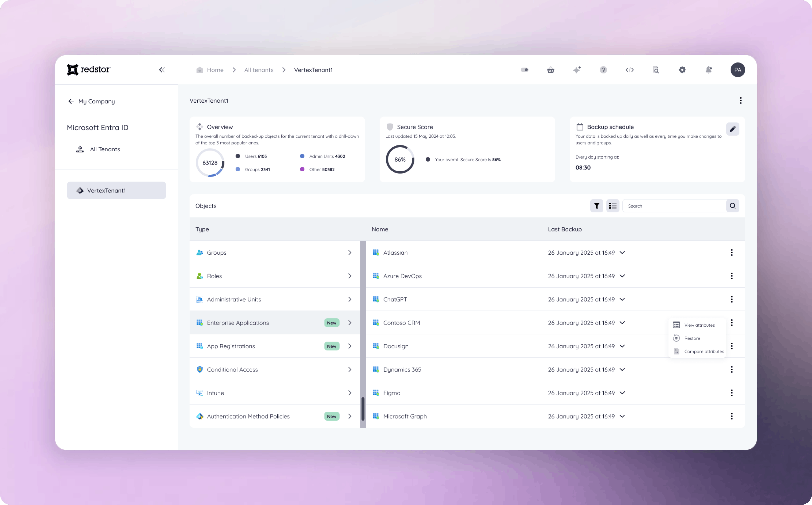Open Azure DevOps row kebab menu
Viewport: 812px width, 505px height.
coord(732,276)
